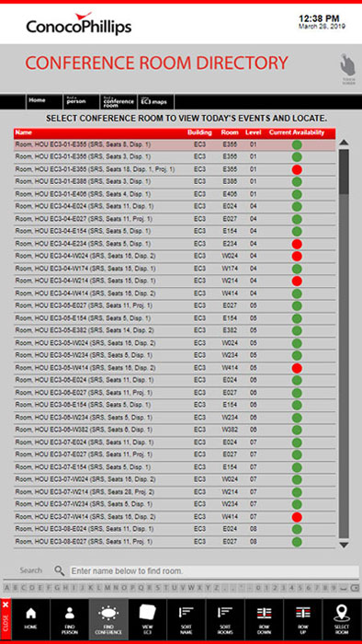Select row Room, HOU EC3-04-E027
Image resolution: width=362 pixels, height=644 pixels.
point(175,219)
